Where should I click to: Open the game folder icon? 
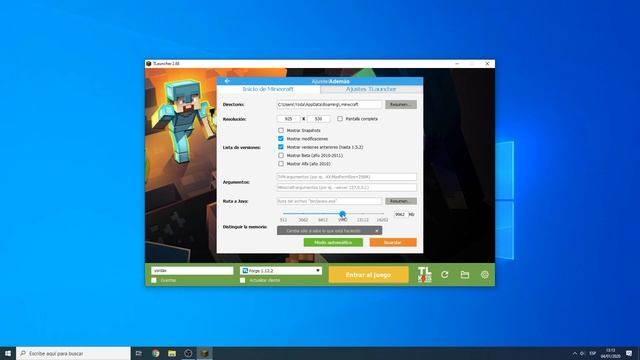pos(464,275)
